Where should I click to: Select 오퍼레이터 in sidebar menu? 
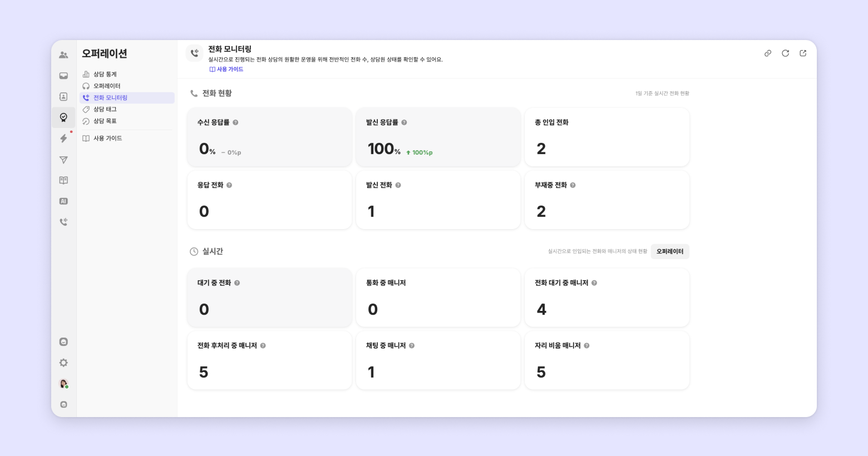106,86
